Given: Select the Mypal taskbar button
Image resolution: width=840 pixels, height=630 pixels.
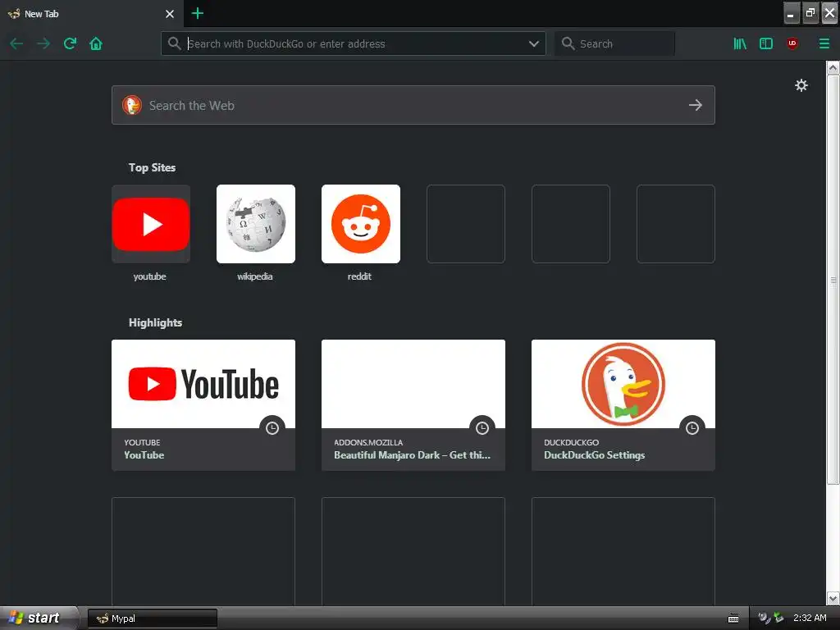Looking at the screenshot, I should click(x=152, y=619).
